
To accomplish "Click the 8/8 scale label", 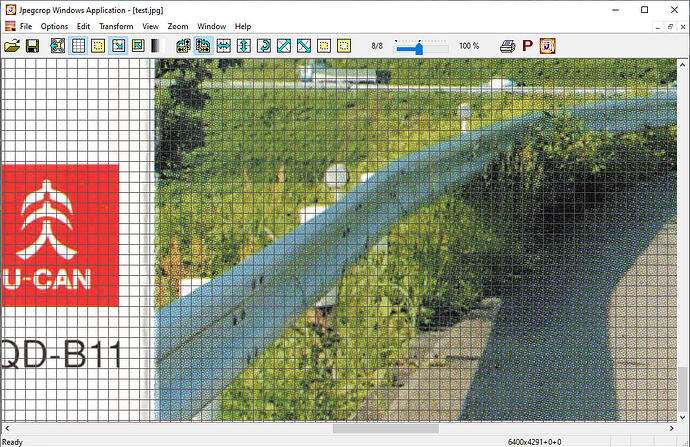I will (x=377, y=46).
